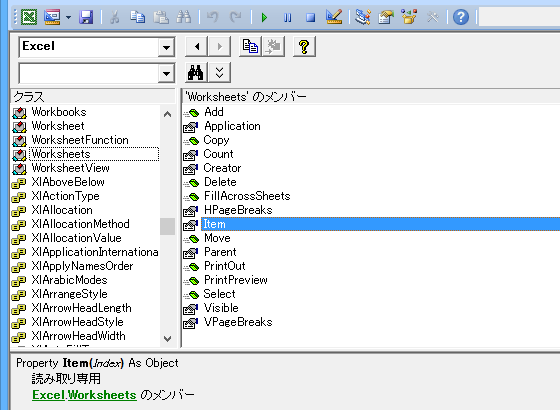
Task: Open Properties Window icon
Action: (x=386, y=17)
